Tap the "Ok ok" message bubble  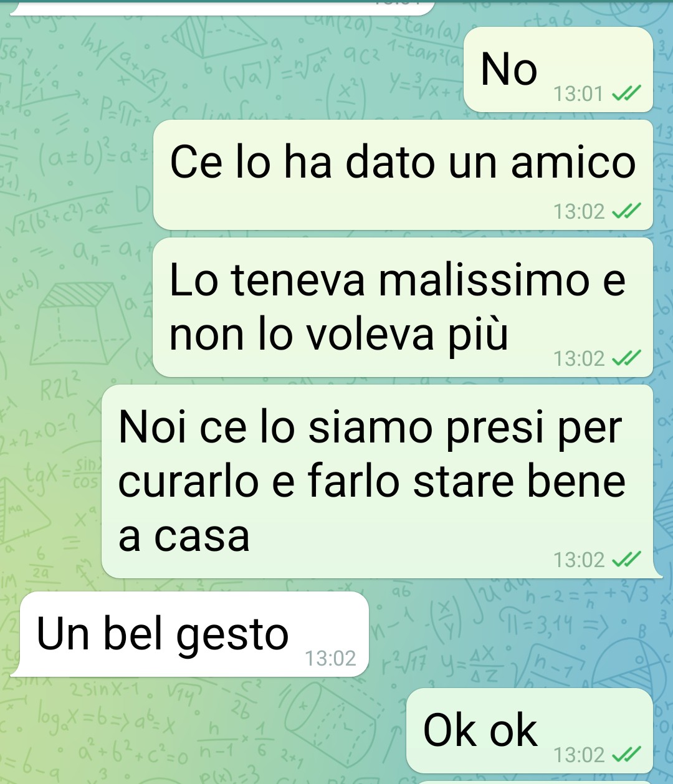(530, 730)
